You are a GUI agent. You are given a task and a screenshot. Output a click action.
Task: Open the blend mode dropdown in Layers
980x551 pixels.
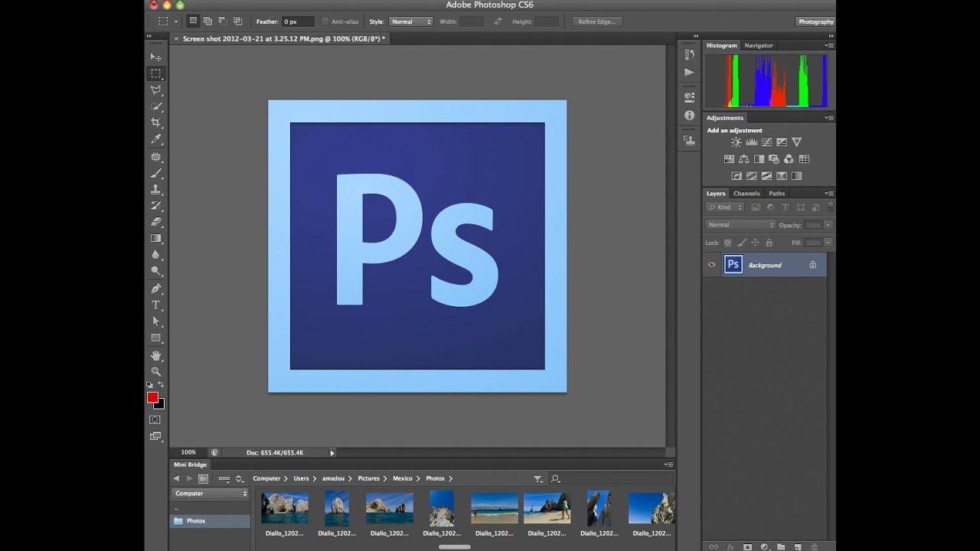[x=740, y=225]
